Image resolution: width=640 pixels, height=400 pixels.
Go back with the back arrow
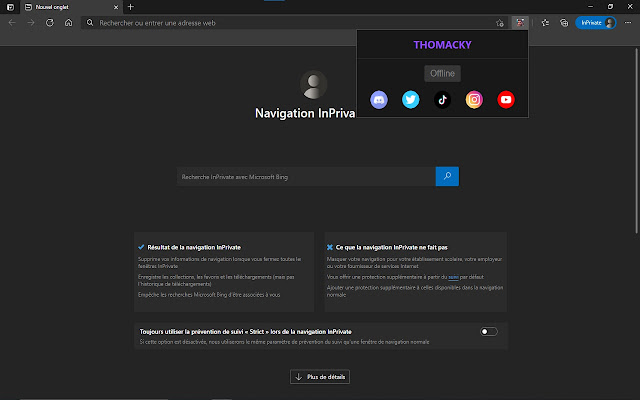coord(12,23)
